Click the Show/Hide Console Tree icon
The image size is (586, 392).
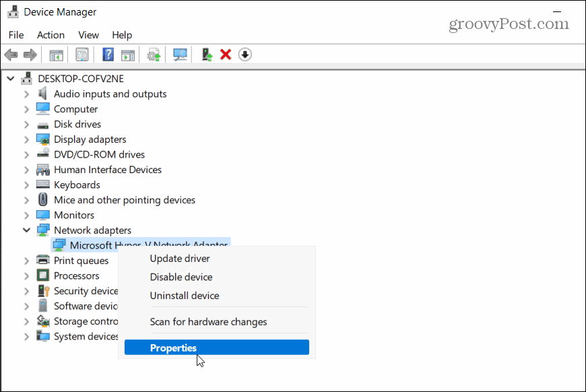[x=57, y=55]
